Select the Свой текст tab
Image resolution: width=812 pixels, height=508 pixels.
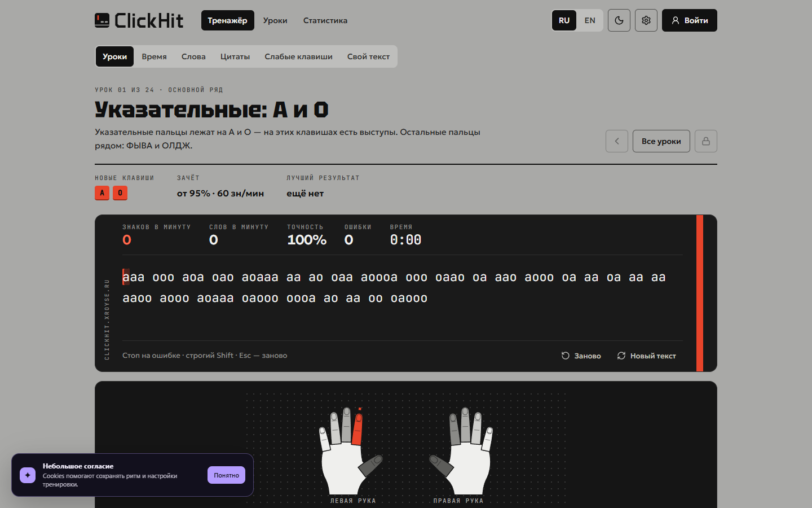[369, 56]
